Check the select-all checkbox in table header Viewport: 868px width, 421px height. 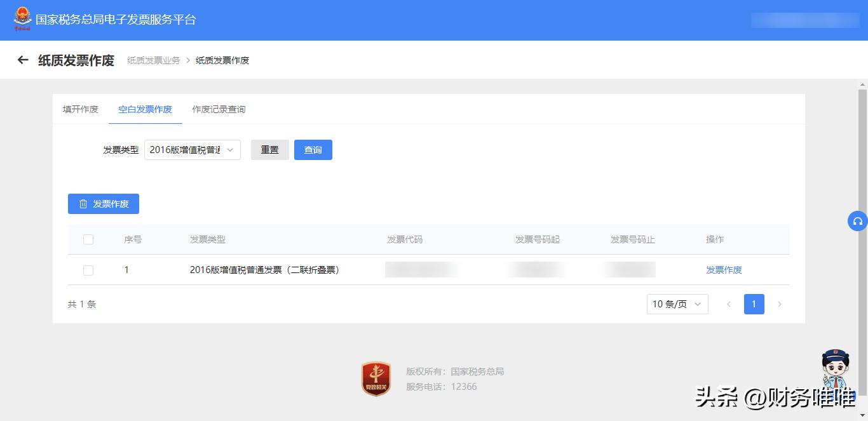pos(88,239)
